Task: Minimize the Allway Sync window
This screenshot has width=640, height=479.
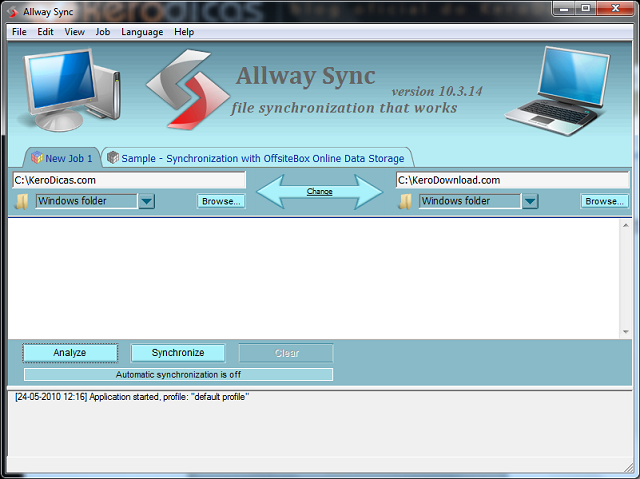Action: point(564,8)
